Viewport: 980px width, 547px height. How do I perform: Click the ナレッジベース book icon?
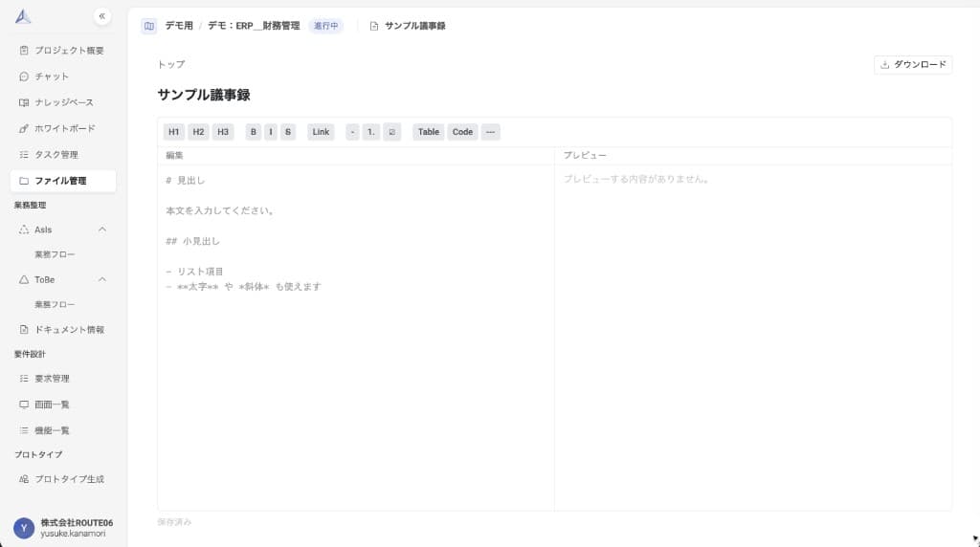24,102
